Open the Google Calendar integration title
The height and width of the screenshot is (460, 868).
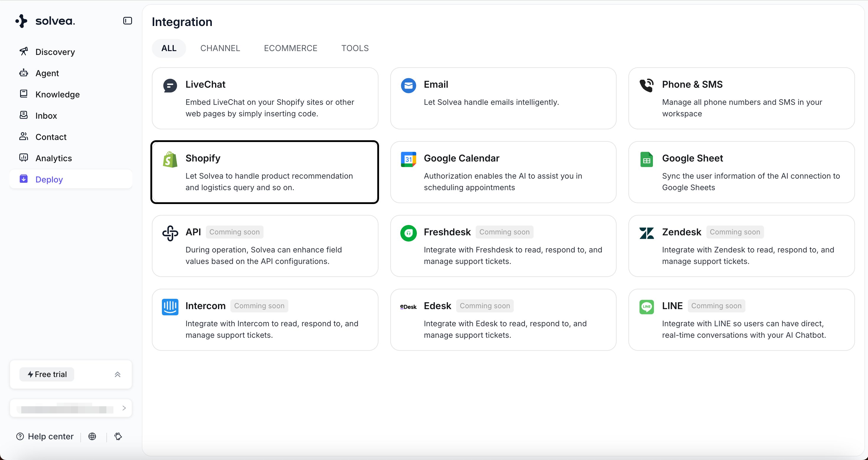click(x=461, y=158)
